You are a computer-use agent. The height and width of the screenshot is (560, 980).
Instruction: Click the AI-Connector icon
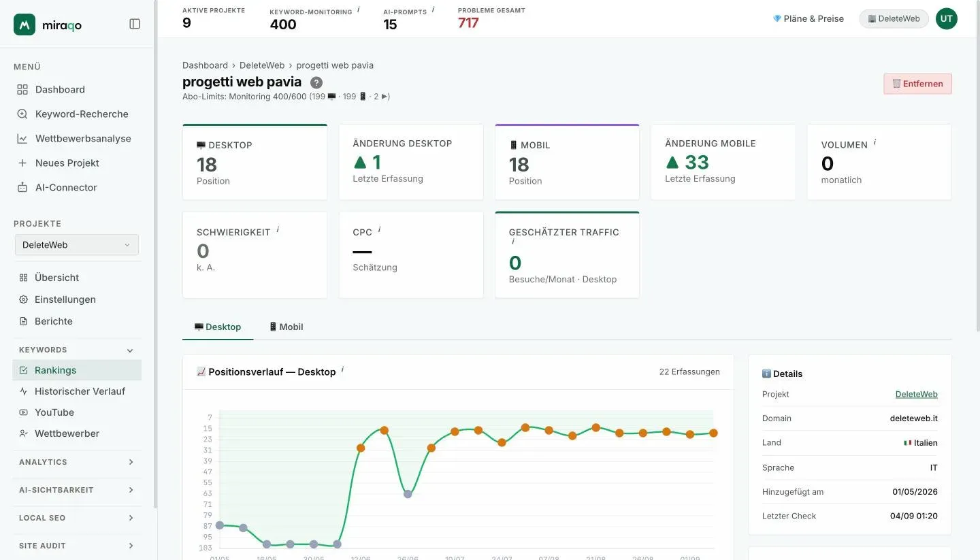pyautogui.click(x=22, y=188)
